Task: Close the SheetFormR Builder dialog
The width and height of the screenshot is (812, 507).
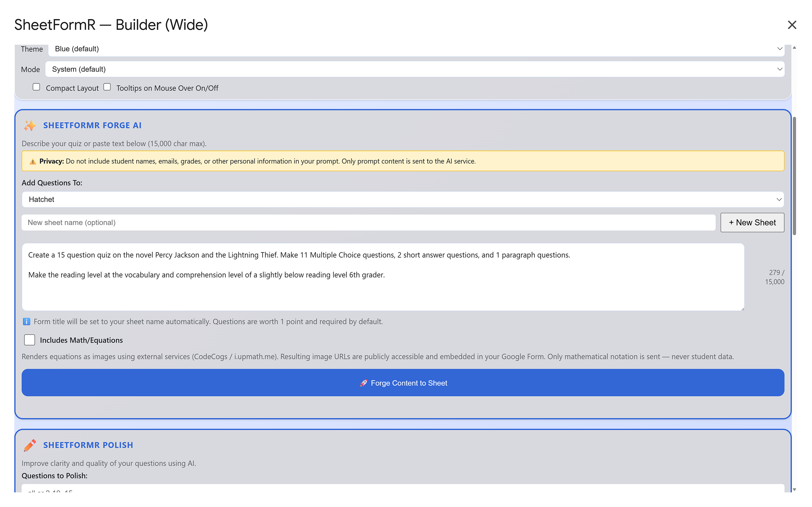Action: (x=792, y=25)
